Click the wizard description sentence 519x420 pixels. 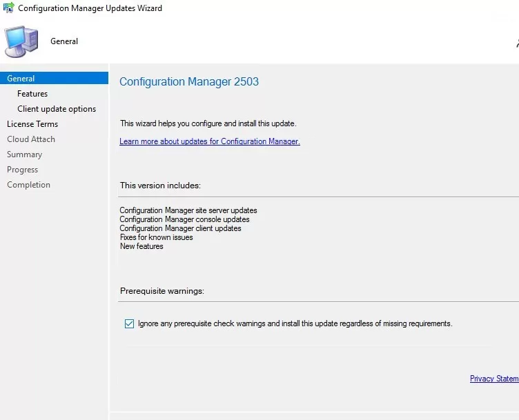208,123
